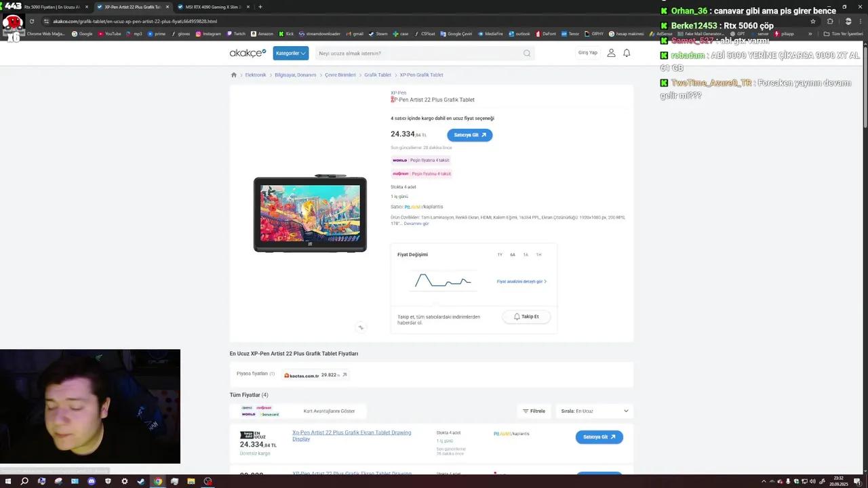
Task: Click the expand image icon below product photo
Action: (361, 327)
